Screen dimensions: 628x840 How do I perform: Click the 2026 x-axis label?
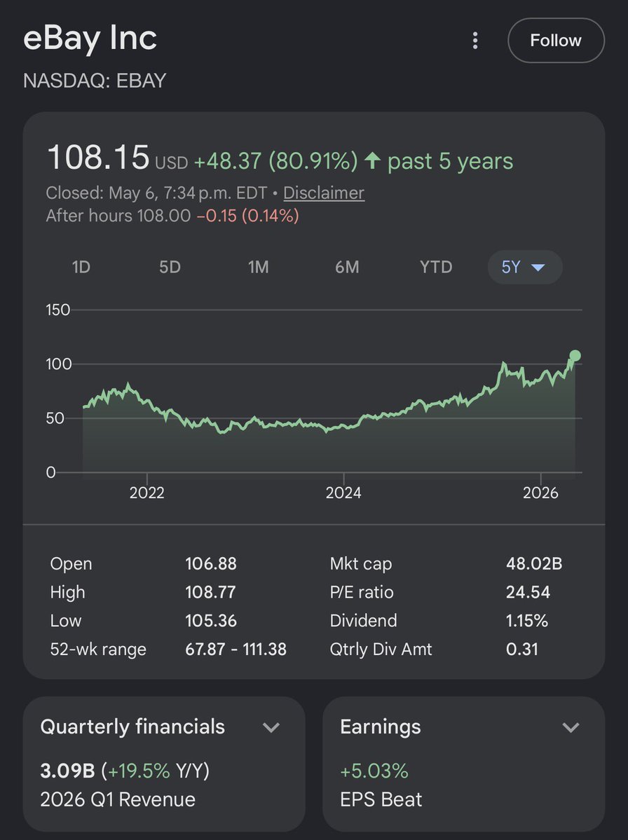[x=540, y=493]
